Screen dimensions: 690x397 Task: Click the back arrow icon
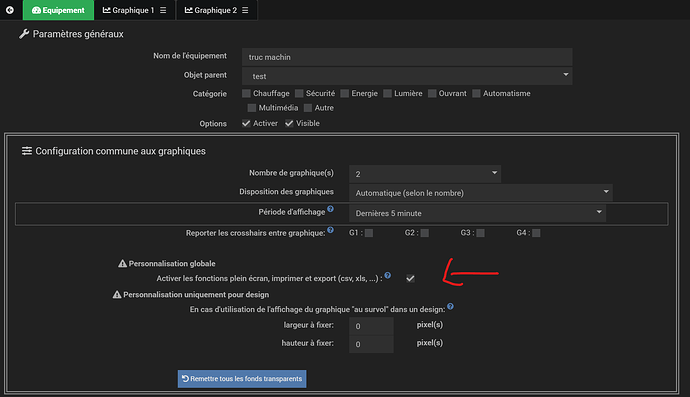[x=10, y=10]
